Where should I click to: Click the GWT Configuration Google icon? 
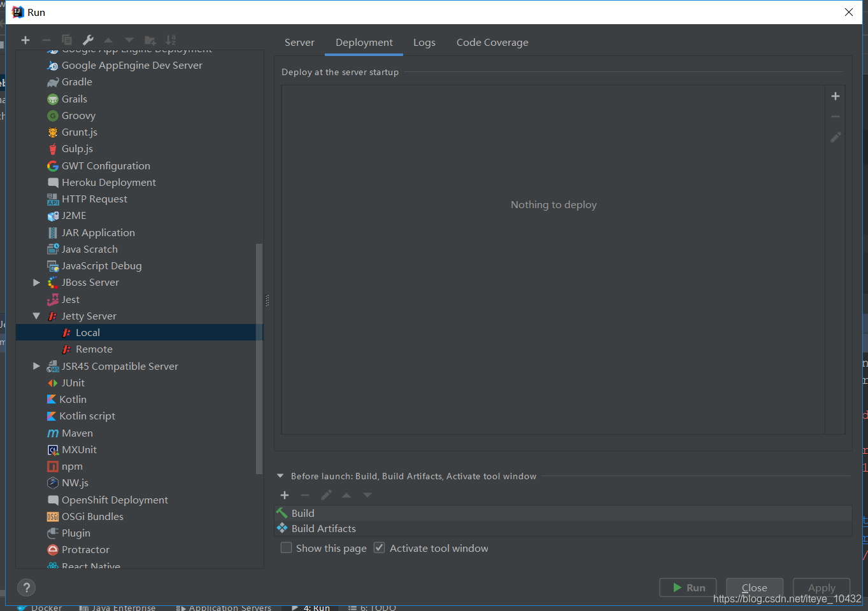click(x=53, y=166)
